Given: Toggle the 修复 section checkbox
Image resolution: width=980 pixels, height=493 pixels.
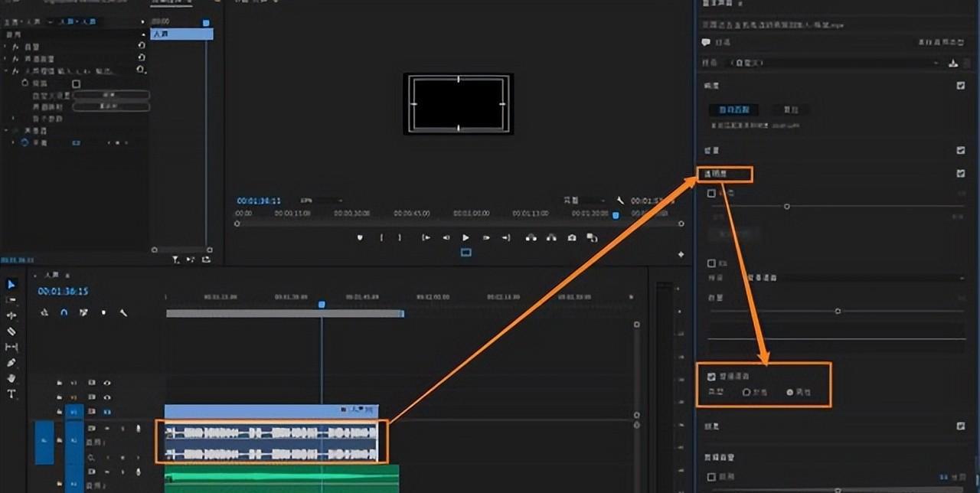Looking at the screenshot, I should [x=961, y=151].
